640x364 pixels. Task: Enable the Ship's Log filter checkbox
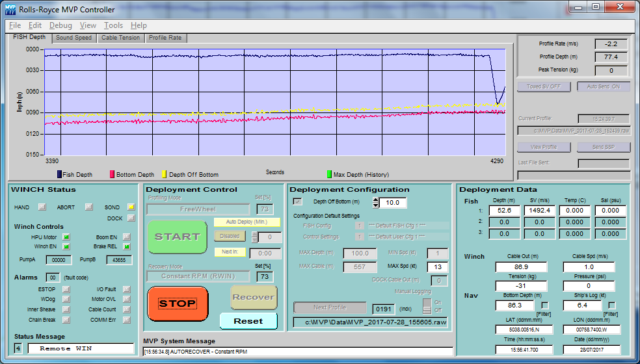coord(611,305)
